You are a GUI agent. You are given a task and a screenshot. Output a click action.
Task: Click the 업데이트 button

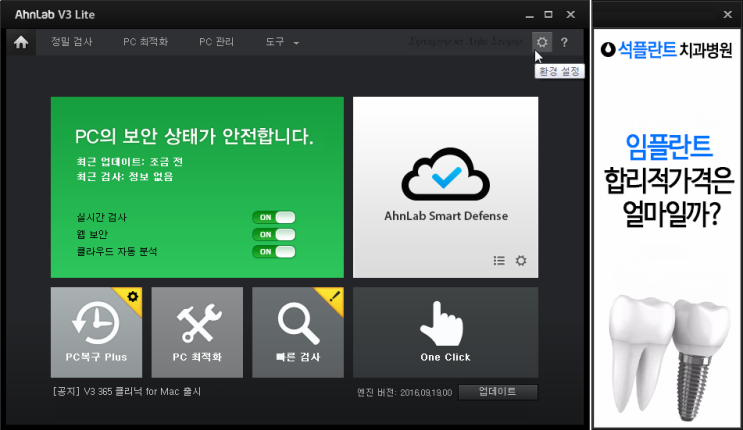pyautogui.click(x=498, y=392)
